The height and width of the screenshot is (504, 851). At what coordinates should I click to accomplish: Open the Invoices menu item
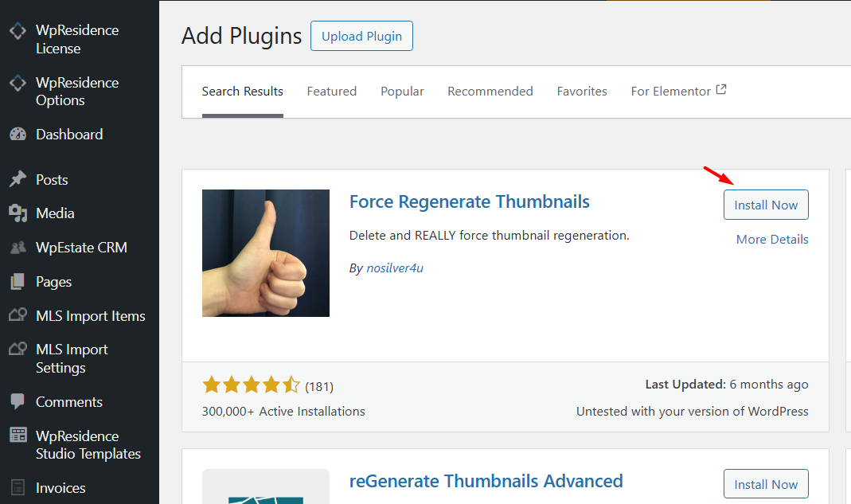coord(61,488)
